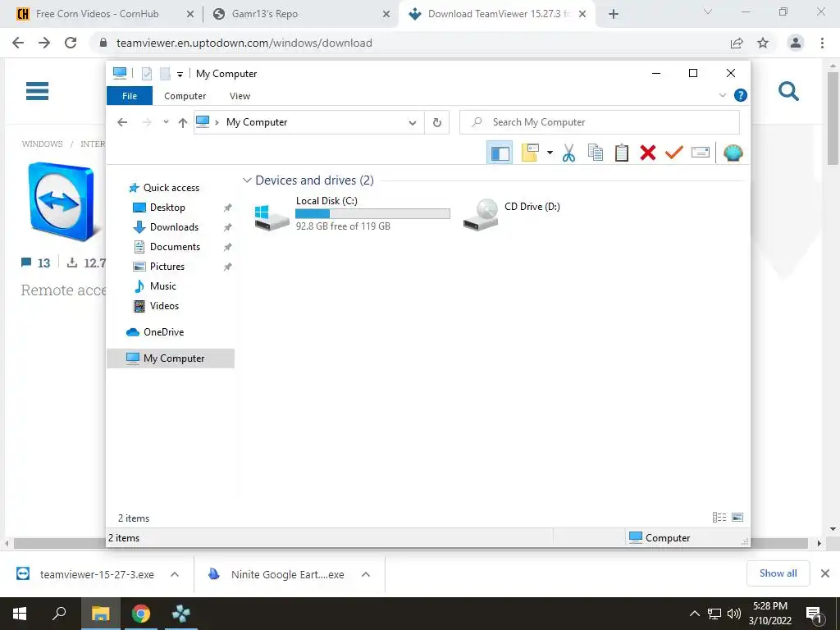
Task: Switch to large icons view in status bar
Action: pos(737,518)
